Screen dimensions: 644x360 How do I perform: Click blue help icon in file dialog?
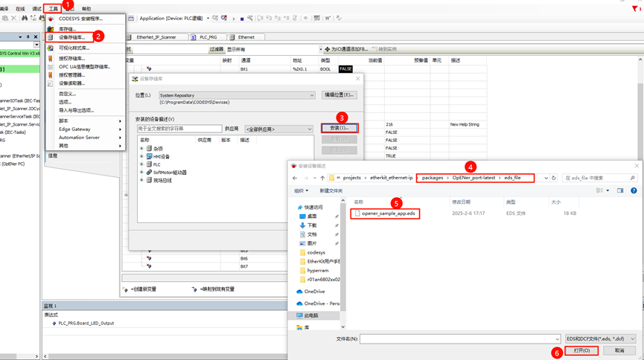(634, 190)
